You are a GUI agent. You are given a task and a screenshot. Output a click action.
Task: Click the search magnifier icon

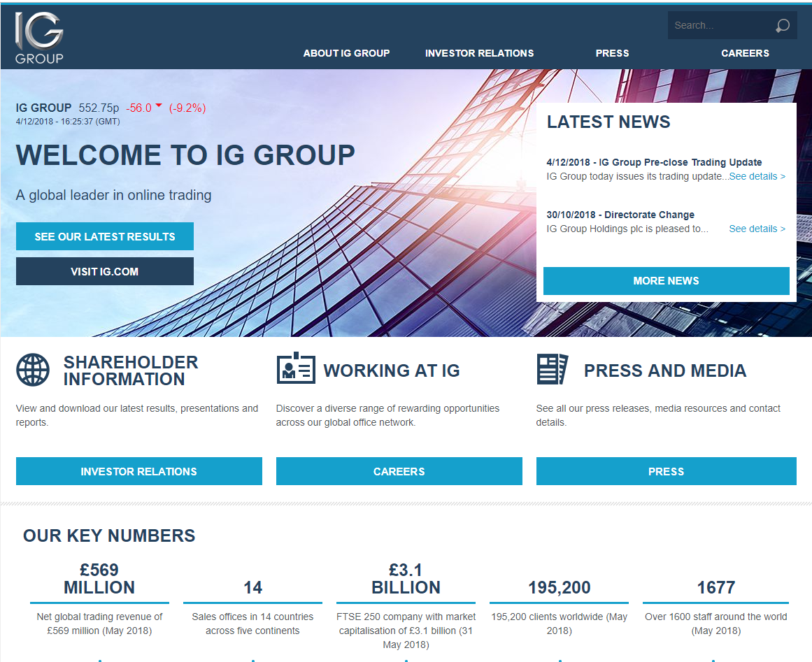[783, 25]
